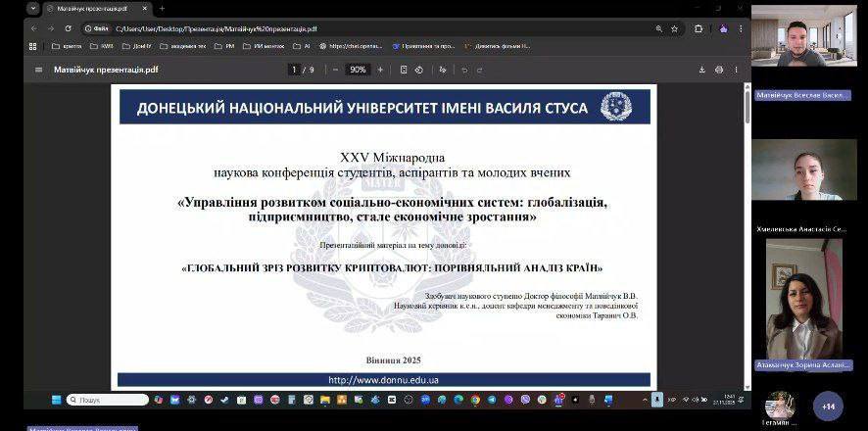Rotate the PDF with the rotate icon
Screen dimensions: 868x431
click(x=419, y=70)
